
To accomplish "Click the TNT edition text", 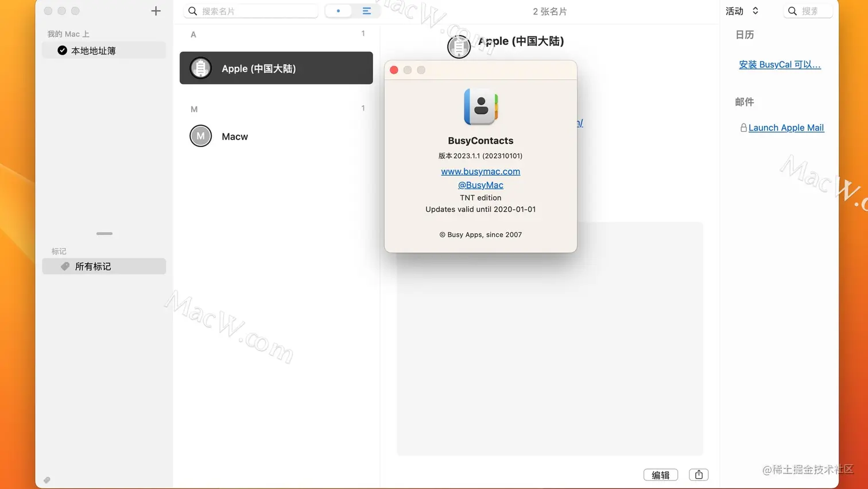I will pyautogui.click(x=480, y=198).
